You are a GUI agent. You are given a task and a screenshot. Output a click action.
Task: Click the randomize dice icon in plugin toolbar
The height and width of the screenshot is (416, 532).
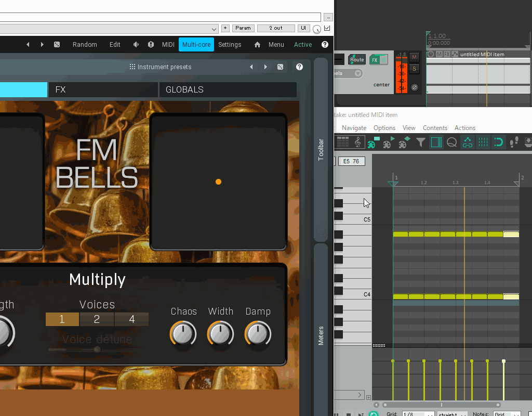point(57,45)
